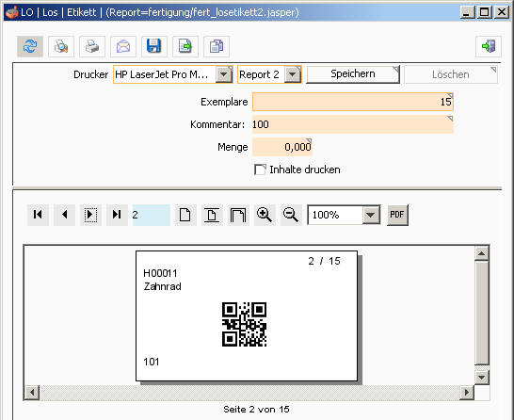
Task: Export preview using PDF button
Action: pyautogui.click(x=397, y=215)
